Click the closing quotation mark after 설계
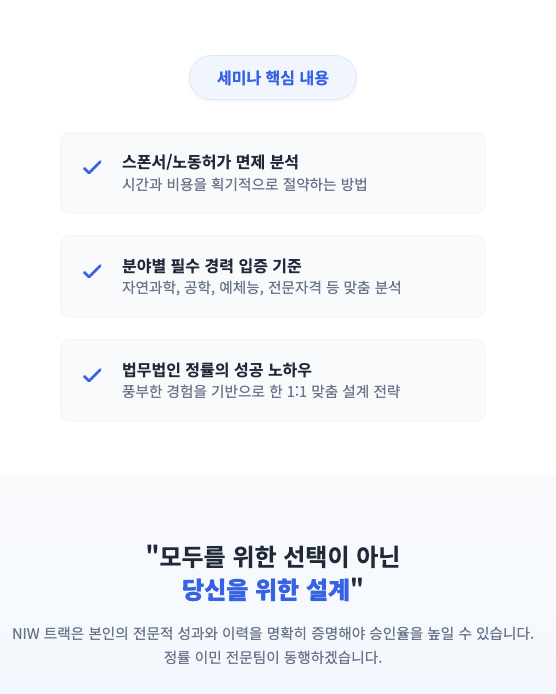The height and width of the screenshot is (694, 556). coord(357,584)
